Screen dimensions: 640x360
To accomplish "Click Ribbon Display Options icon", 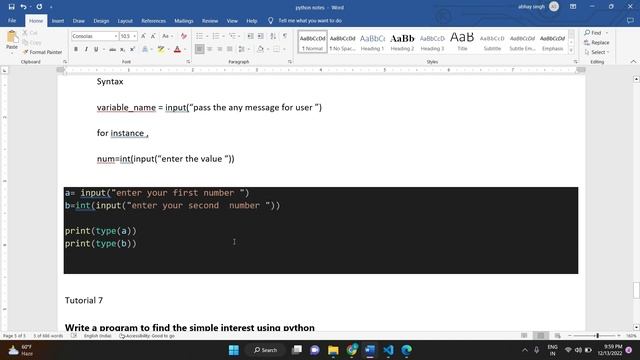I will pyautogui.click(x=573, y=7).
